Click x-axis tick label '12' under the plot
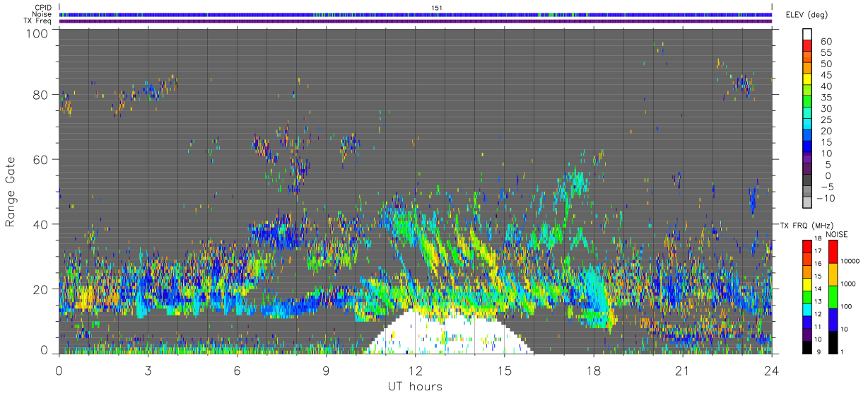The width and height of the screenshot is (868, 401). [x=416, y=371]
